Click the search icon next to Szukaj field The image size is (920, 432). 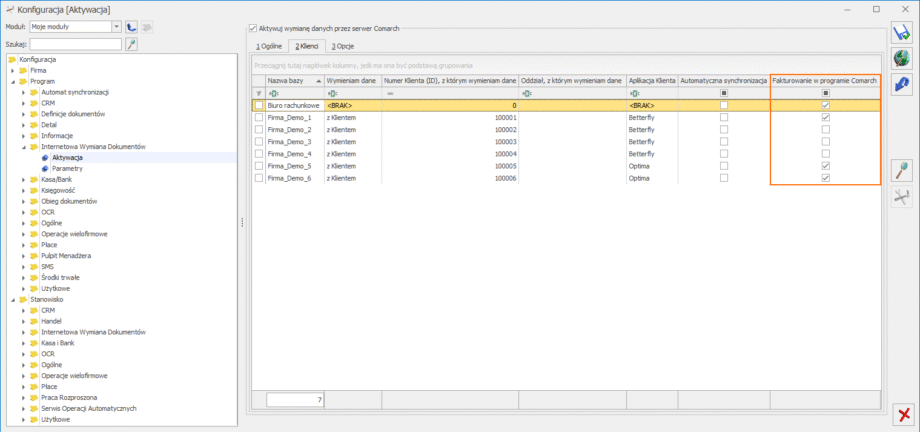[x=131, y=44]
